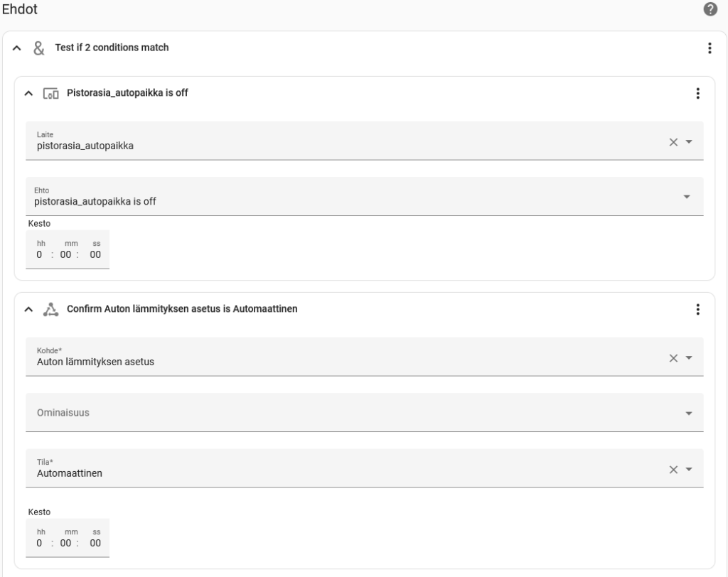The image size is (728, 577).
Task: Open the help icon next to Ehdot
Action: (x=710, y=9)
